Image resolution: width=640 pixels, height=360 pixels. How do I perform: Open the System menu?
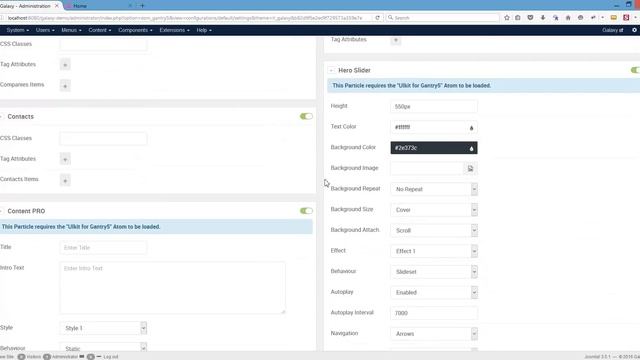tap(18, 30)
